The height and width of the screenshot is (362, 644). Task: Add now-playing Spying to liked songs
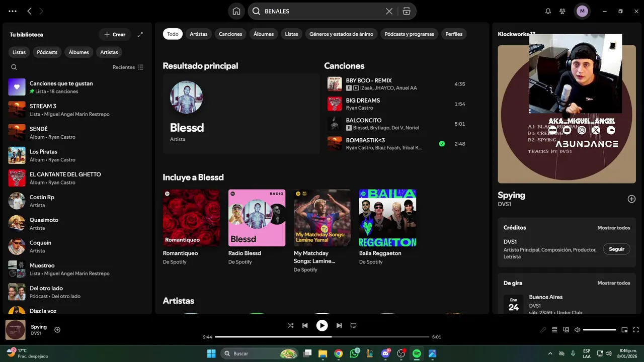(x=57, y=330)
